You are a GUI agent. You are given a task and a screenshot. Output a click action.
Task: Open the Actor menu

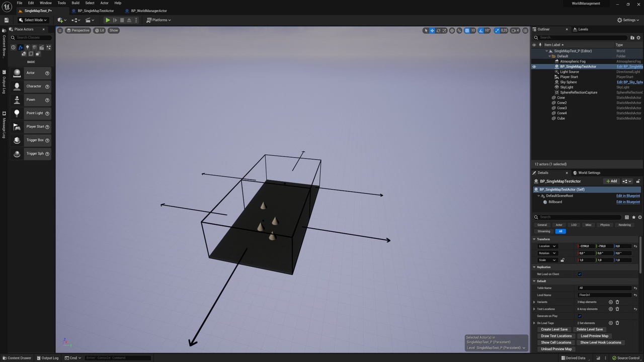tap(104, 3)
